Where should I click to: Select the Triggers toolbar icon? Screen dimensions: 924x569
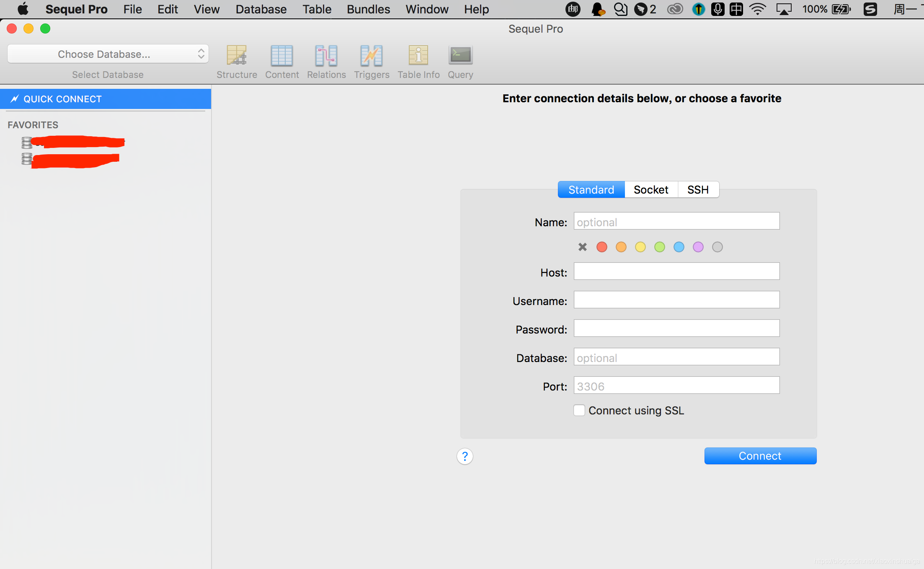point(372,56)
